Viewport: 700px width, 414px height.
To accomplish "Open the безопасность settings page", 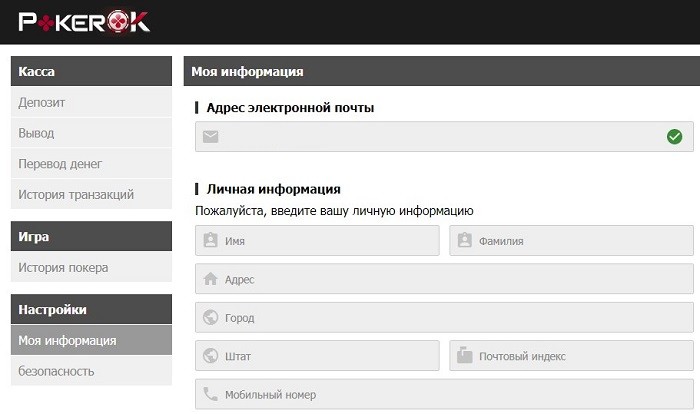I will coord(91,371).
